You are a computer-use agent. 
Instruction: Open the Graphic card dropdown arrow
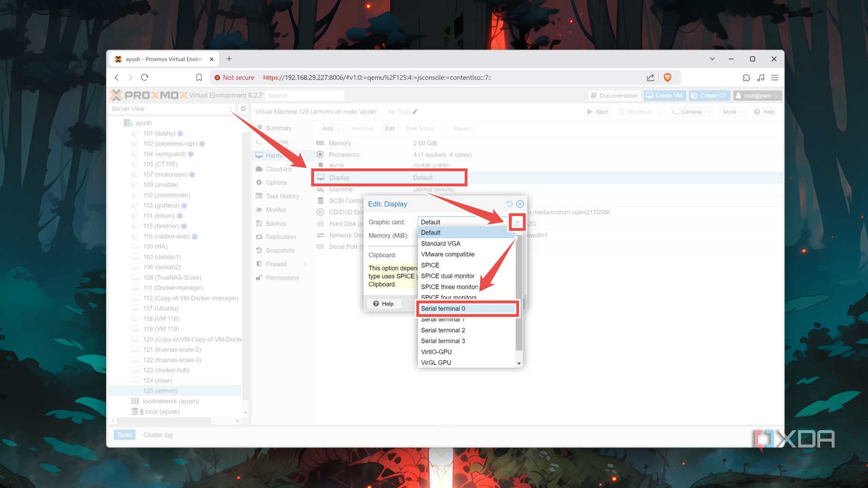pos(517,222)
